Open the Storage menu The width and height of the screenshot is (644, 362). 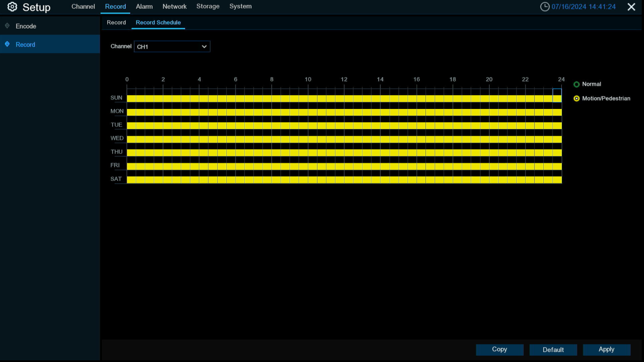pos(208,6)
